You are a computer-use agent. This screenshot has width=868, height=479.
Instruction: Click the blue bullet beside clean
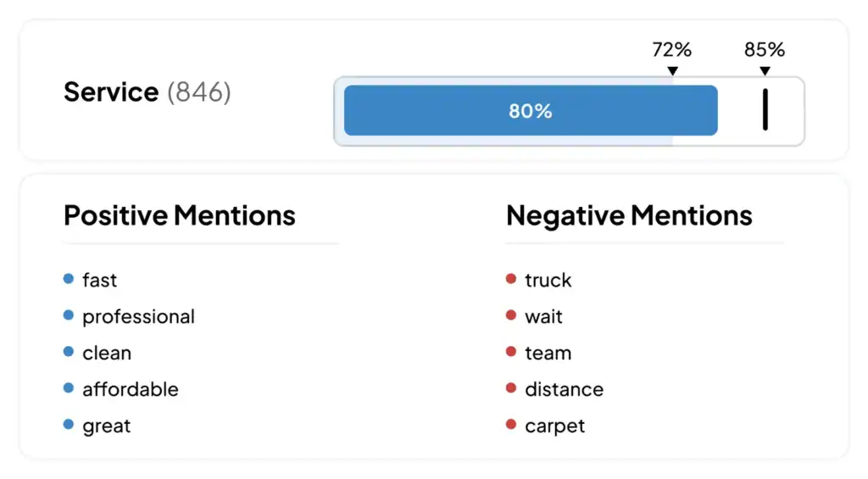click(x=69, y=352)
